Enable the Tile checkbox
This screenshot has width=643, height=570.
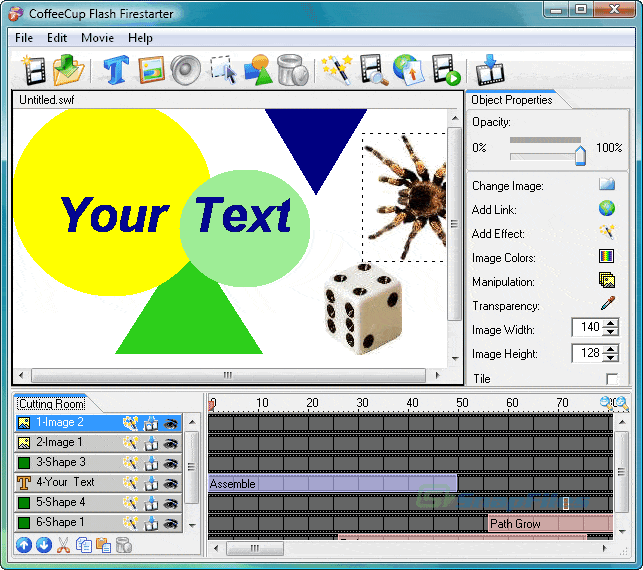[611, 378]
